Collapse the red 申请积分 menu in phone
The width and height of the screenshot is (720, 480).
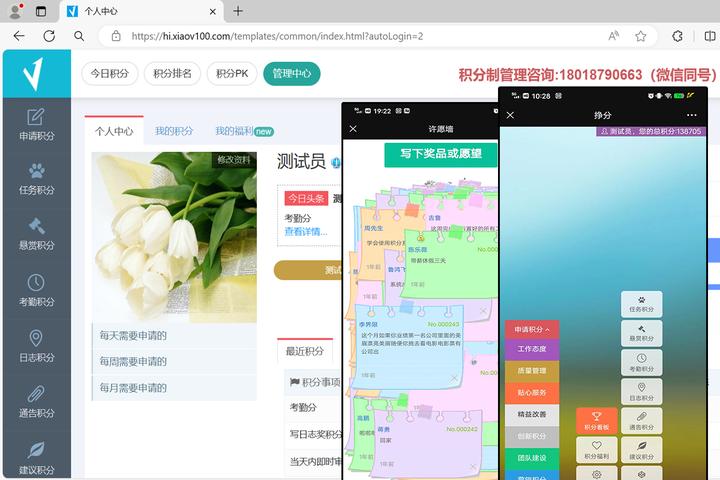click(x=532, y=329)
